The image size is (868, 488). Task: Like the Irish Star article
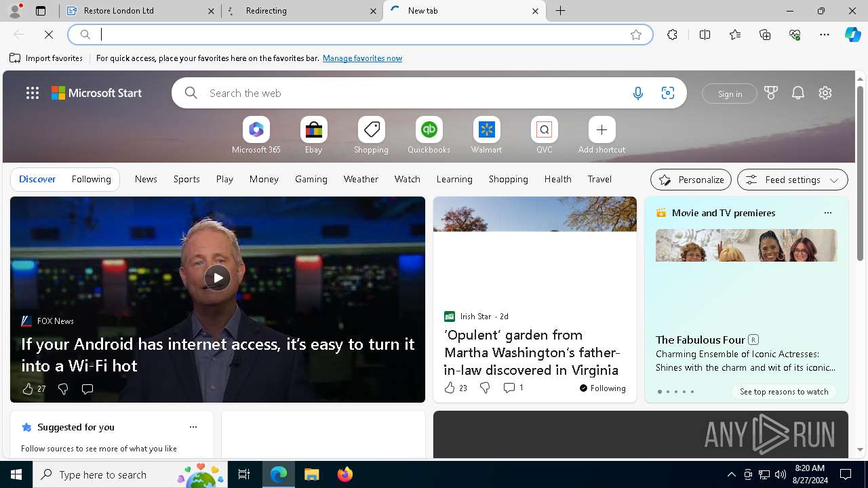(450, 388)
